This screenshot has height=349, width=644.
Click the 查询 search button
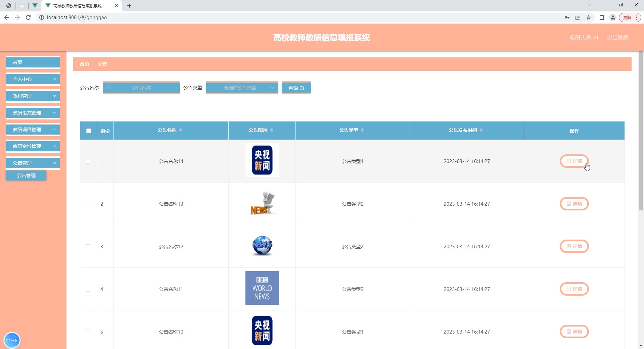point(296,88)
